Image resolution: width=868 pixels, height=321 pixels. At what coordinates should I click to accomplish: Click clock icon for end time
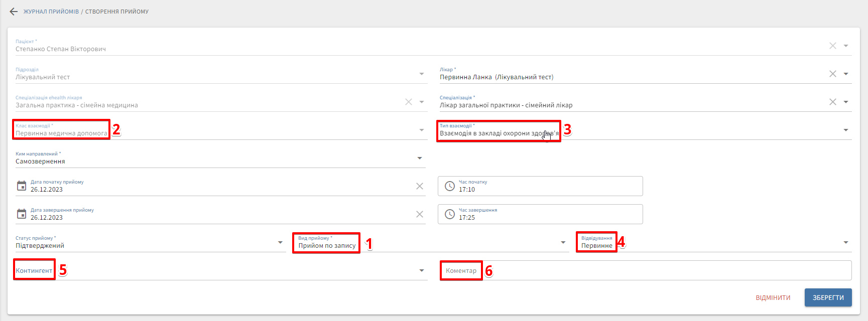coord(450,214)
